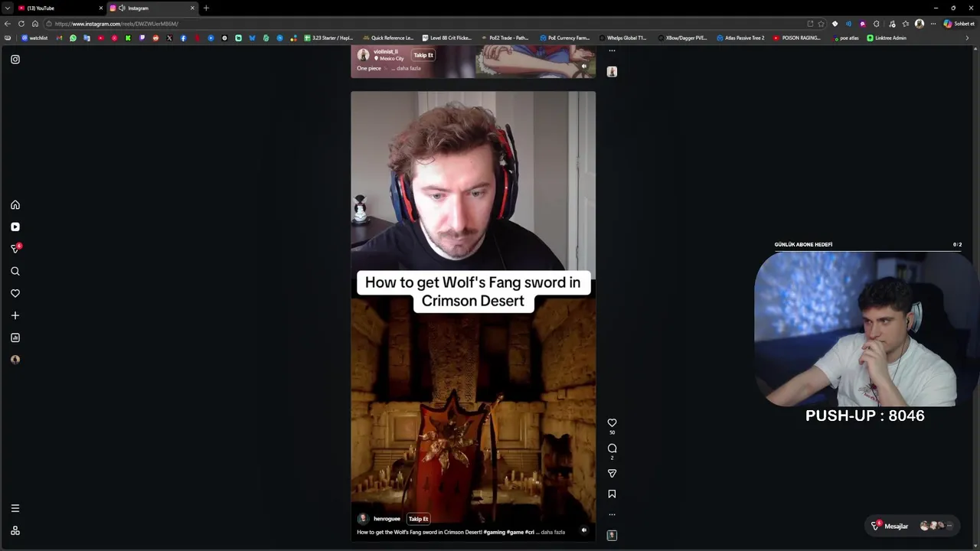Open a new browser tab
The height and width of the screenshot is (551, 980).
click(206, 8)
